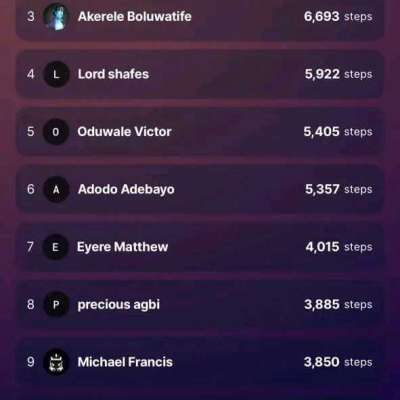This screenshot has width=400, height=400.
Task: Select the name Akerele Boluwatife
Action: pos(135,16)
